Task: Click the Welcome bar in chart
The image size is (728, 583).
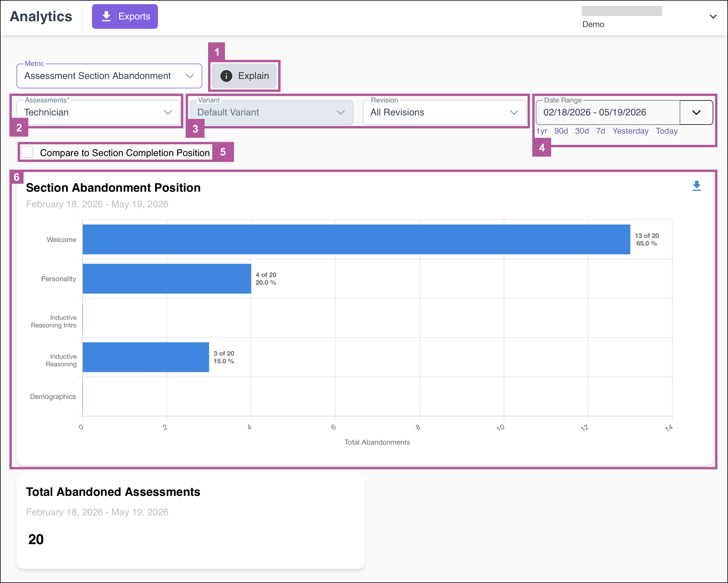Action: (356, 239)
